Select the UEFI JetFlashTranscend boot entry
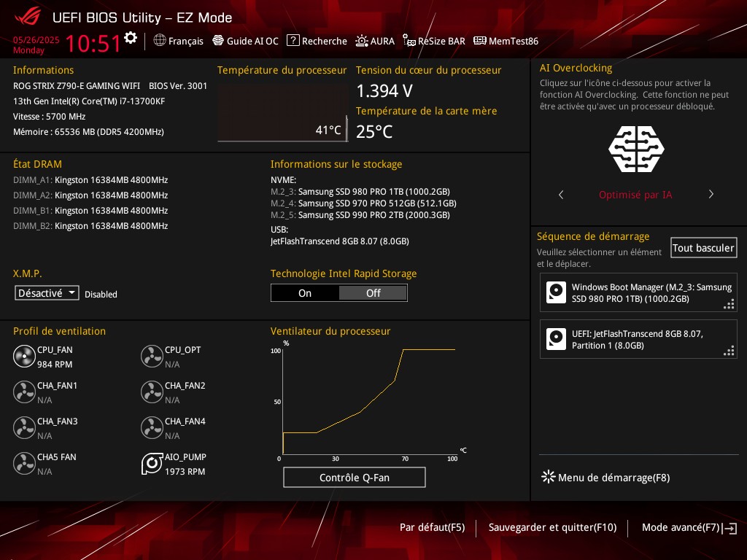Viewport: 747px width, 560px height. coord(638,339)
